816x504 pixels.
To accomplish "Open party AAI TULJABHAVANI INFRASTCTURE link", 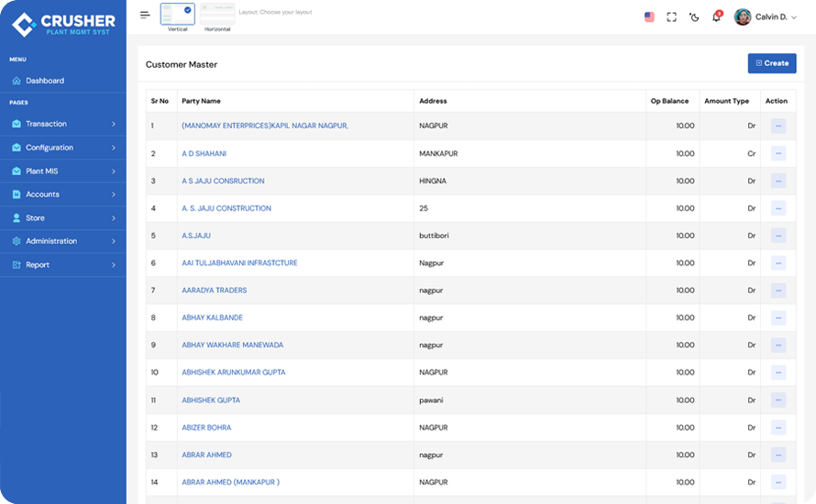I will pos(239,263).
